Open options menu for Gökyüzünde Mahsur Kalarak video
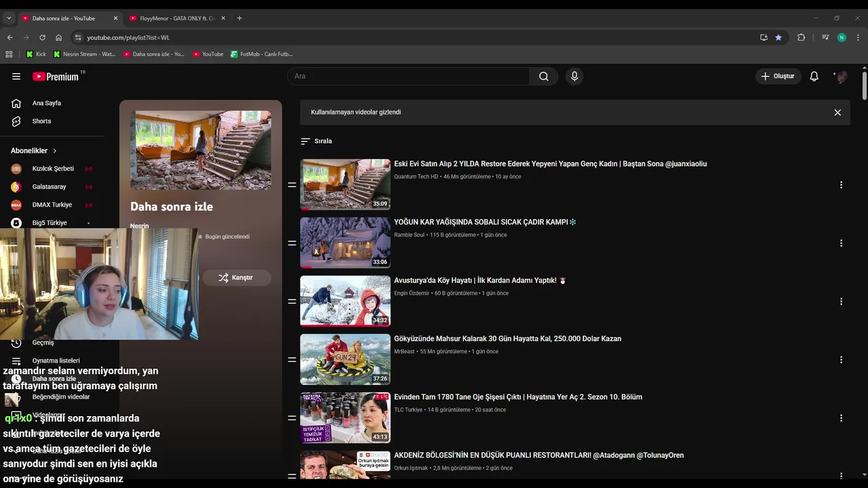The image size is (868, 488). coord(841,360)
